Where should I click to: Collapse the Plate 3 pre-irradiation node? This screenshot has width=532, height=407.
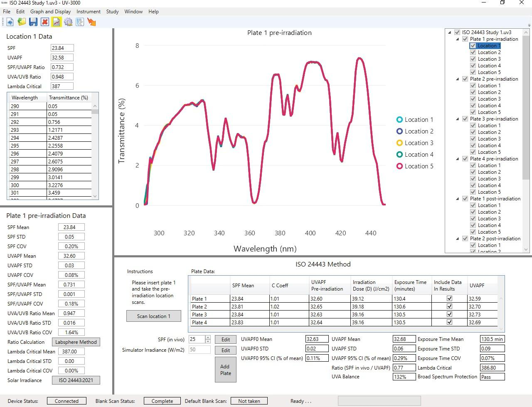coord(458,119)
